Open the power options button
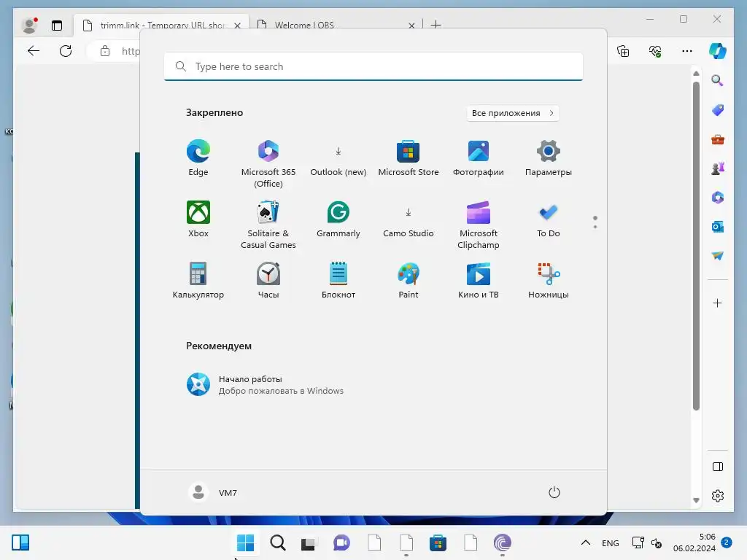Viewport: 747px width, 560px height. pyautogui.click(x=554, y=492)
